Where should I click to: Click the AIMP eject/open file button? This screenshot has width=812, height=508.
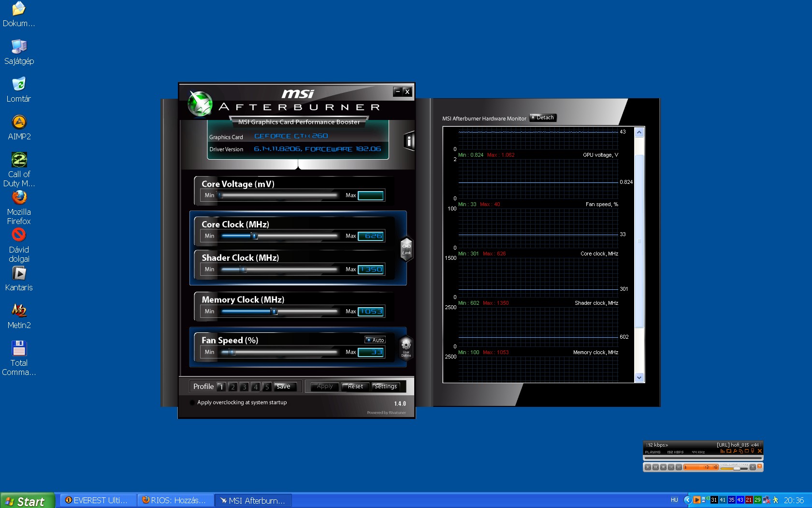point(753,467)
